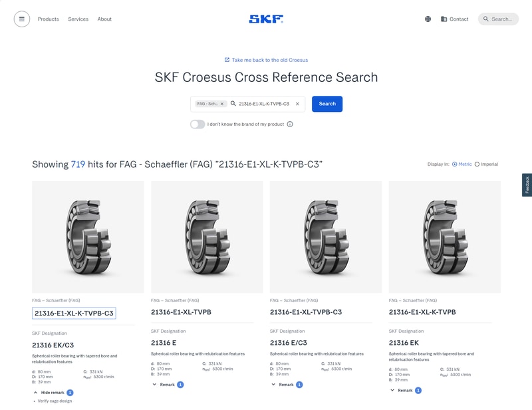Open the hamburger navigation menu
The width and height of the screenshot is (532, 410).
click(21, 19)
